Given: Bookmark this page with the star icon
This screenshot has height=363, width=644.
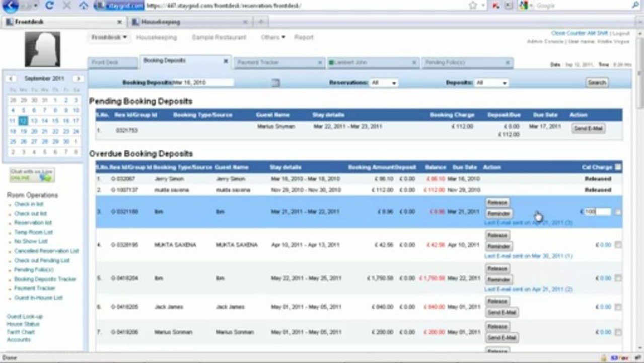Looking at the screenshot, I should [472, 6].
